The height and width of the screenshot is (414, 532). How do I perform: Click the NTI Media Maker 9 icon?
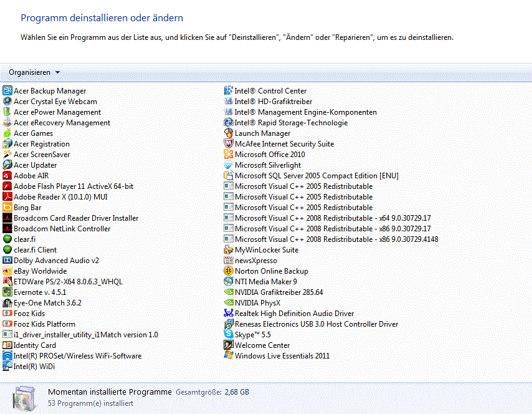click(x=229, y=282)
